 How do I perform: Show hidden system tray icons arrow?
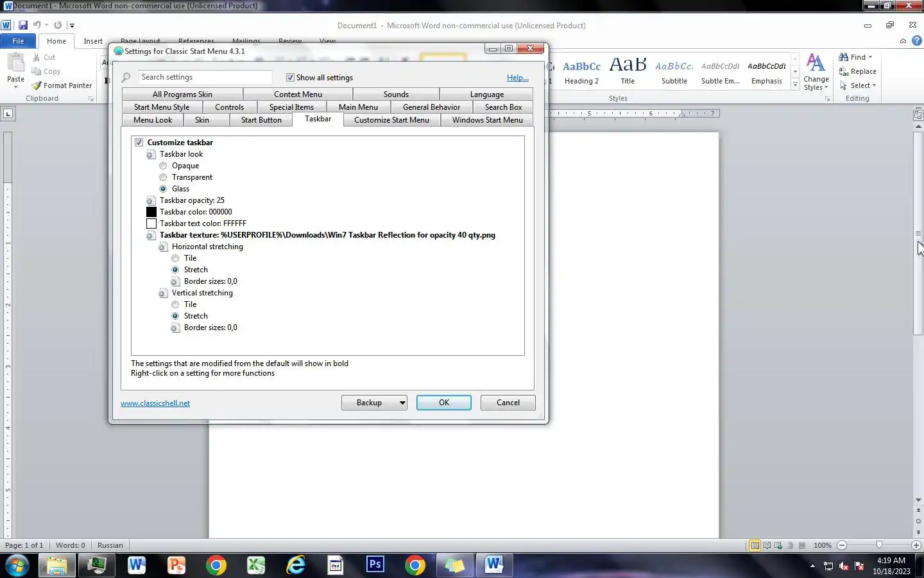click(x=812, y=566)
